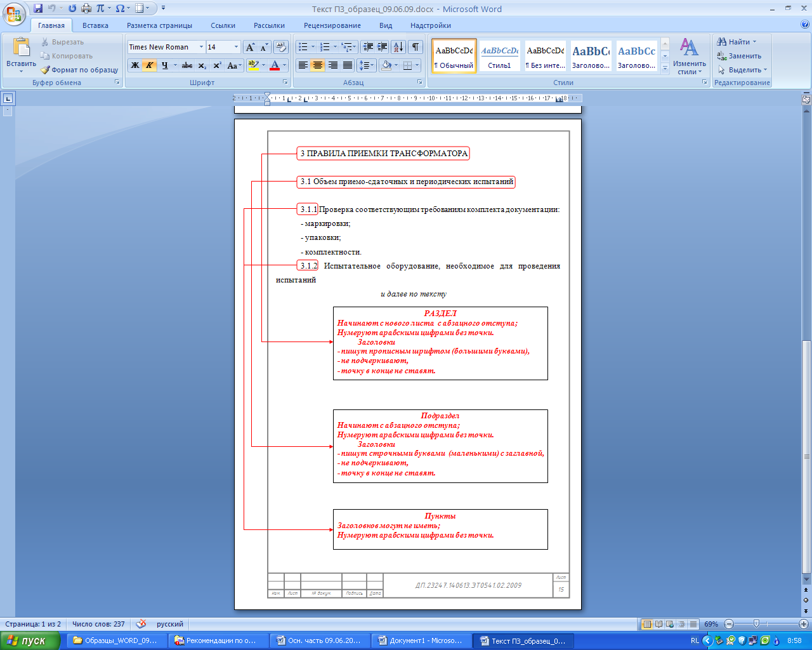812x650 pixels.
Task: Click previous page double-arrow on scrollbar
Action: pos(806,591)
